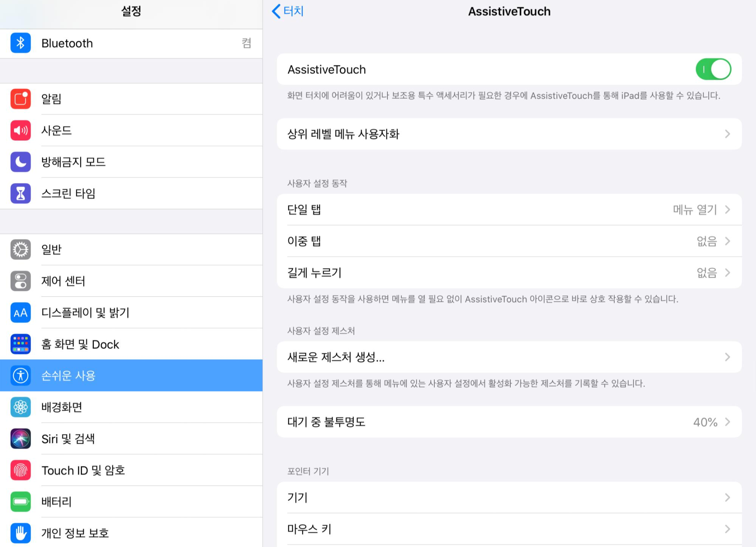Viewport: 756px width, 547px height.
Task: Click the 사운드 speaker icon
Action: point(20,131)
